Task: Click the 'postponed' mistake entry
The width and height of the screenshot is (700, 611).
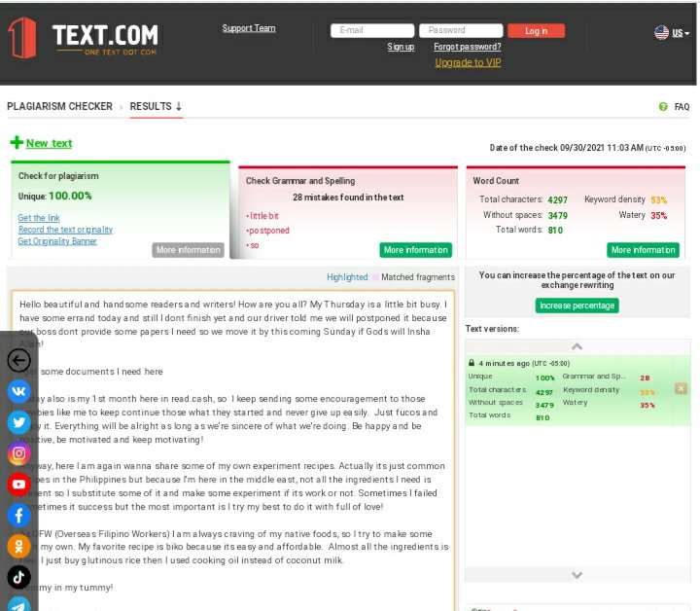Action: (x=268, y=231)
